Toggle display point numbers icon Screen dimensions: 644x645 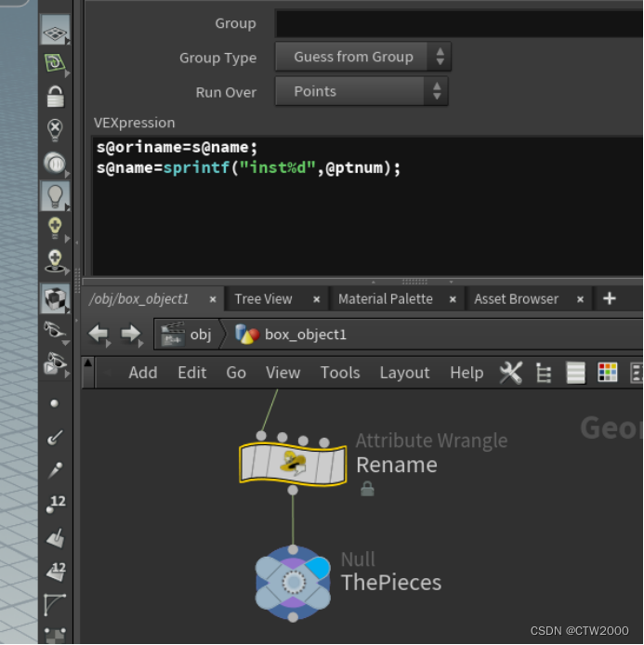[56, 504]
